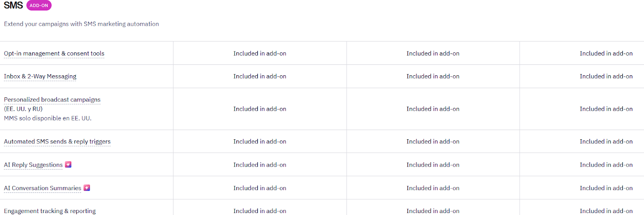
Task: Click the sparkle icon beside AI Conversation Summaries
Action: click(x=87, y=188)
